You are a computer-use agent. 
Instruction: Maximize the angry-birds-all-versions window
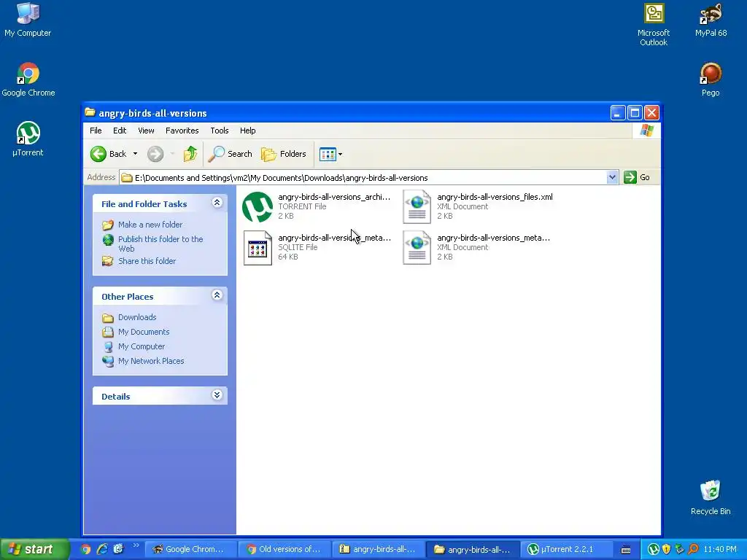point(635,113)
